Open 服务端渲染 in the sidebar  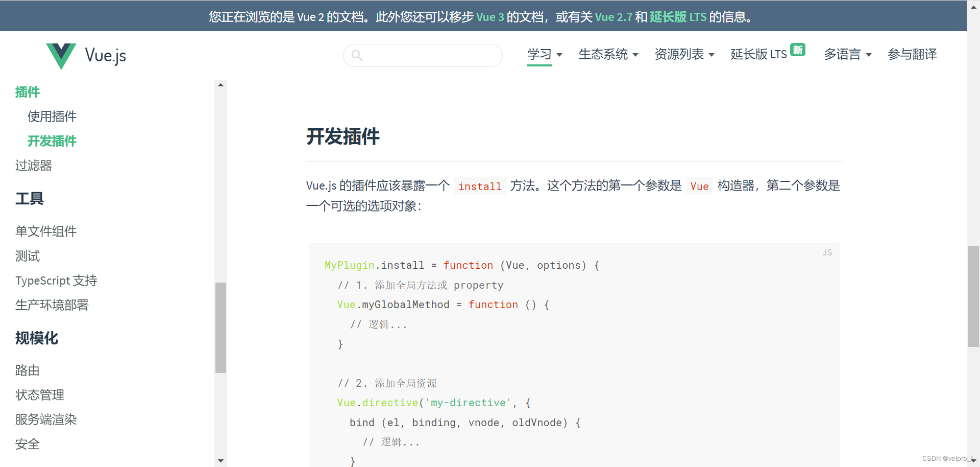click(x=46, y=419)
